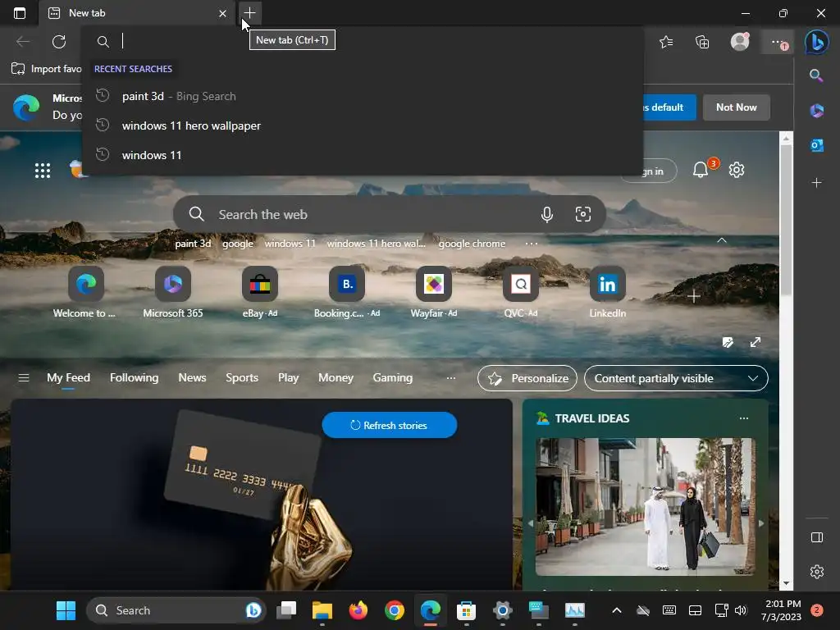Viewport: 840px width, 630px height.
Task: Open the tab actions menu icon
Action: 20,13
